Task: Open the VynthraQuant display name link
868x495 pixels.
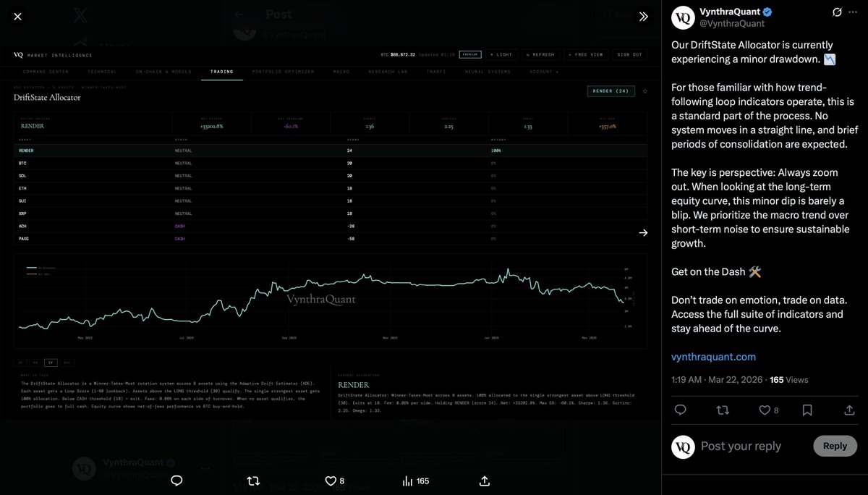Action: pos(729,12)
